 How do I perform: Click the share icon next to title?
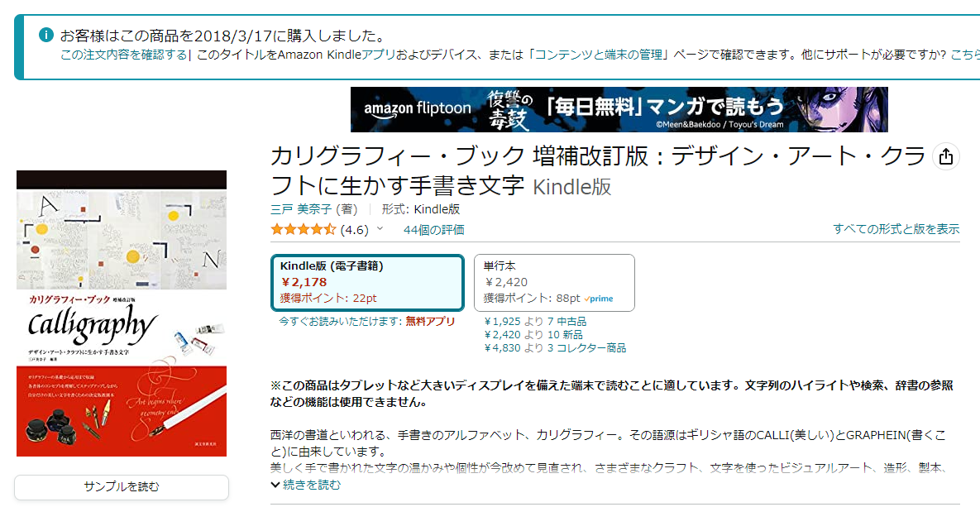(x=945, y=156)
